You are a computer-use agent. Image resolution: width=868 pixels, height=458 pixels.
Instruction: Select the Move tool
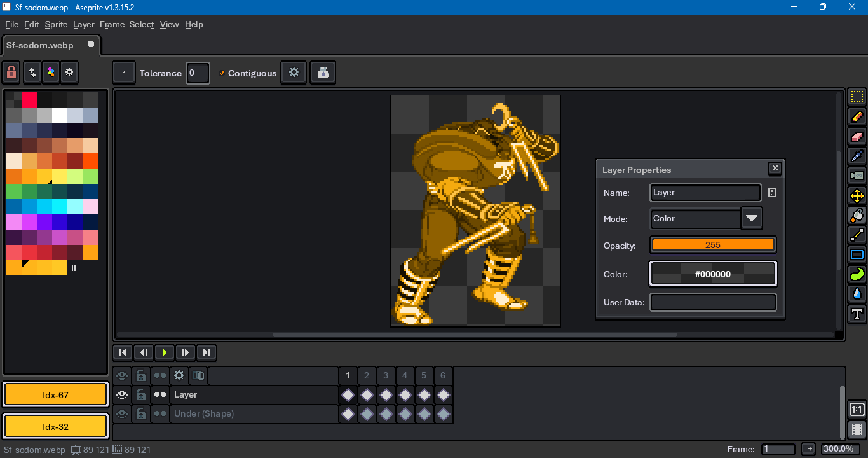(x=857, y=195)
